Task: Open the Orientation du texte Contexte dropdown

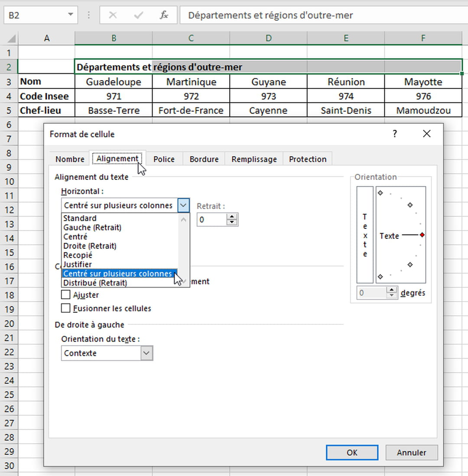Action: (146, 353)
